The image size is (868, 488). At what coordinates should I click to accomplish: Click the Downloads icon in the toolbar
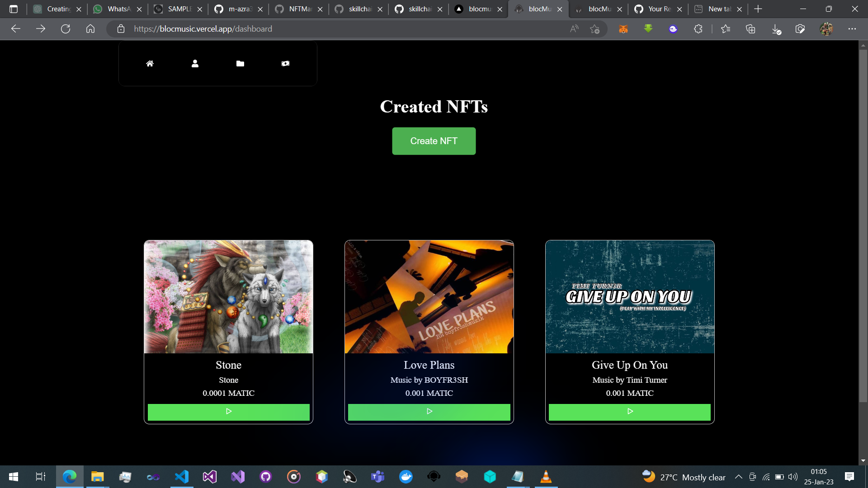pos(777,28)
